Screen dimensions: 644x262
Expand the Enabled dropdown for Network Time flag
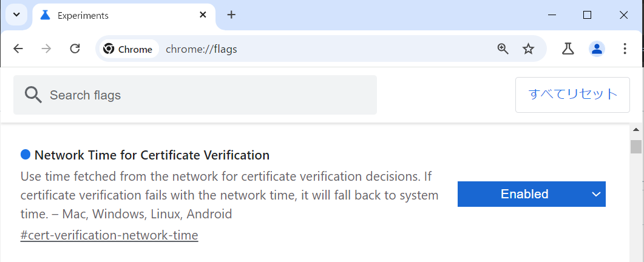click(532, 194)
